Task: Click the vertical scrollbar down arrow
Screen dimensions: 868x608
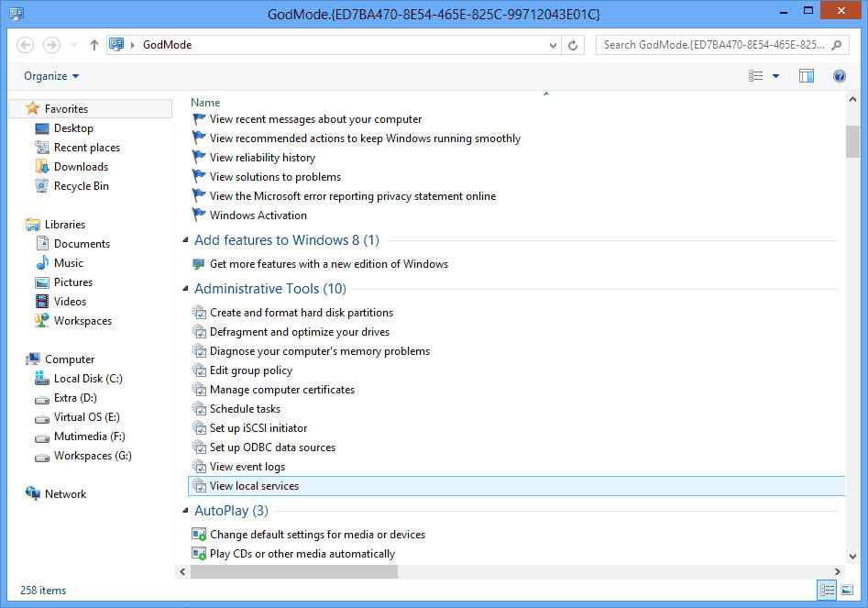Action: (x=852, y=557)
